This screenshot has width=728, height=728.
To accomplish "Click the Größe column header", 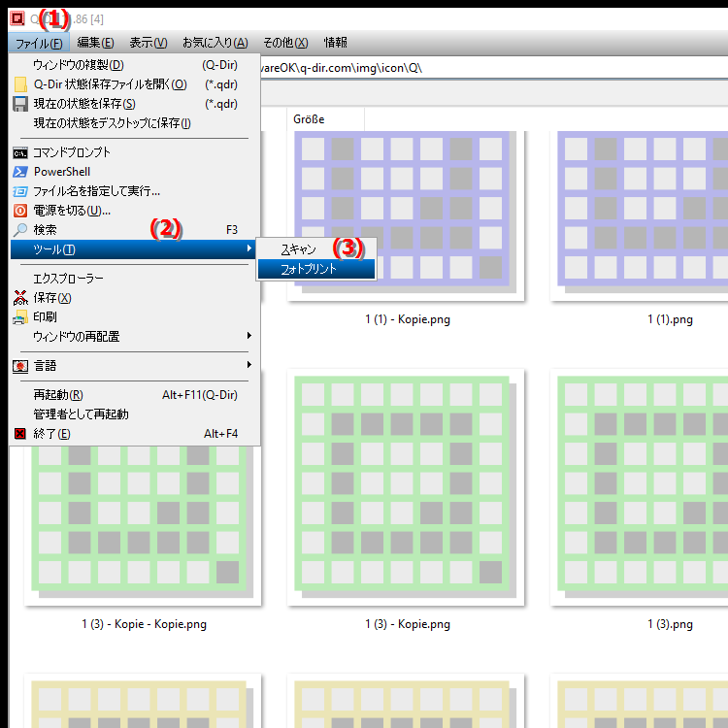I will (x=325, y=119).
